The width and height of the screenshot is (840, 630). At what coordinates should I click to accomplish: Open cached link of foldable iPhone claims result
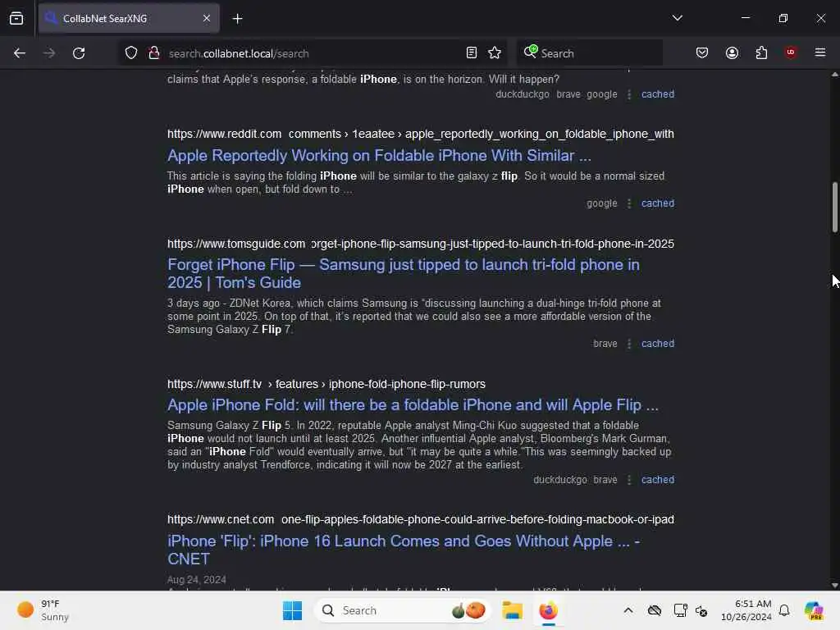point(658,94)
